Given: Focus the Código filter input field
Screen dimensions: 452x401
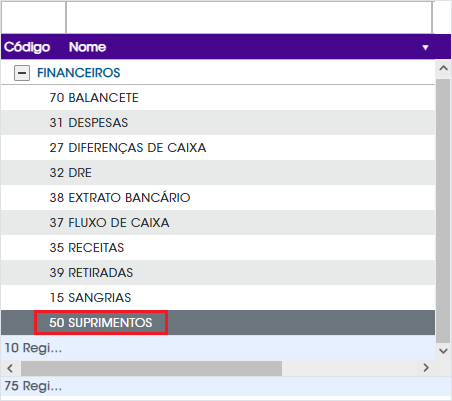Looking at the screenshot, I should 34,17.
